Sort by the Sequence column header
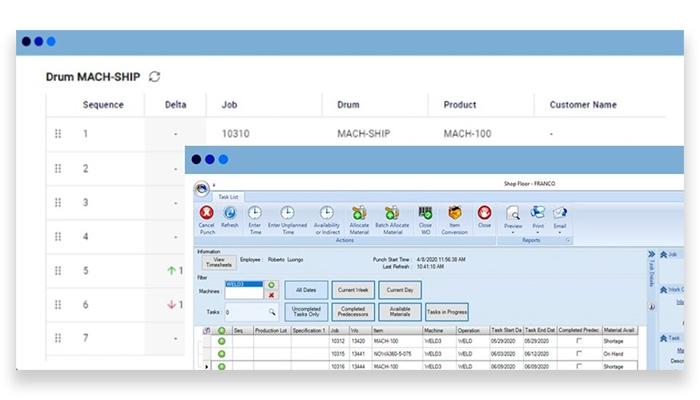 [x=103, y=104]
